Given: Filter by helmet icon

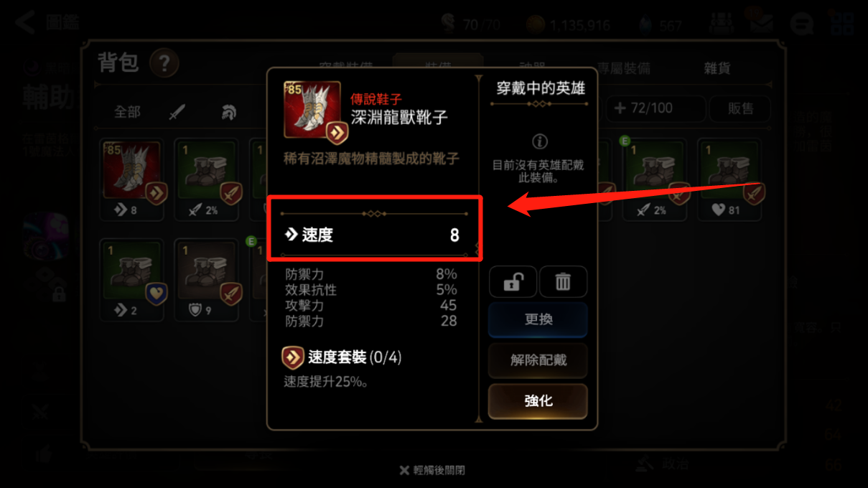Looking at the screenshot, I should click(x=228, y=113).
